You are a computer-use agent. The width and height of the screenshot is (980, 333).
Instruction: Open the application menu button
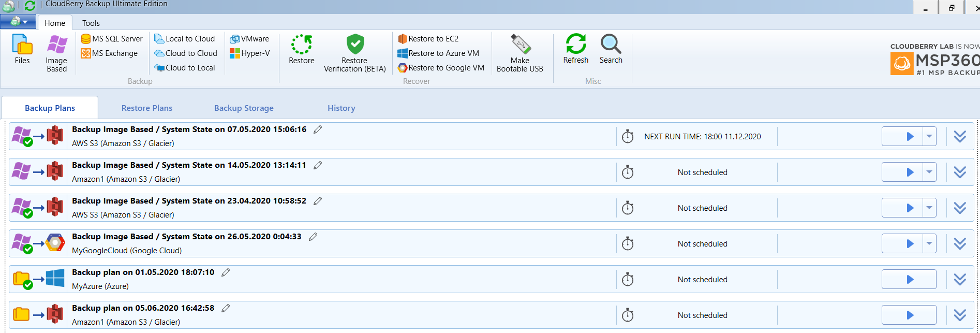click(18, 22)
